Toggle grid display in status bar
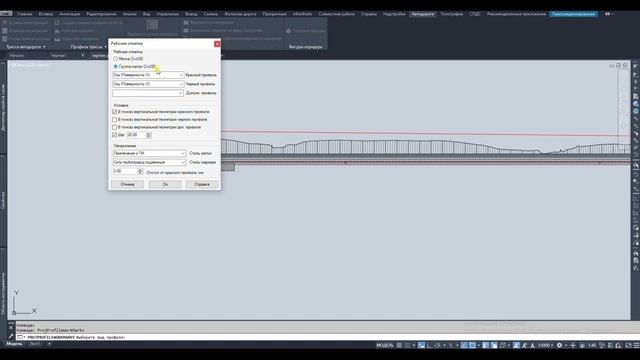 click(399, 346)
